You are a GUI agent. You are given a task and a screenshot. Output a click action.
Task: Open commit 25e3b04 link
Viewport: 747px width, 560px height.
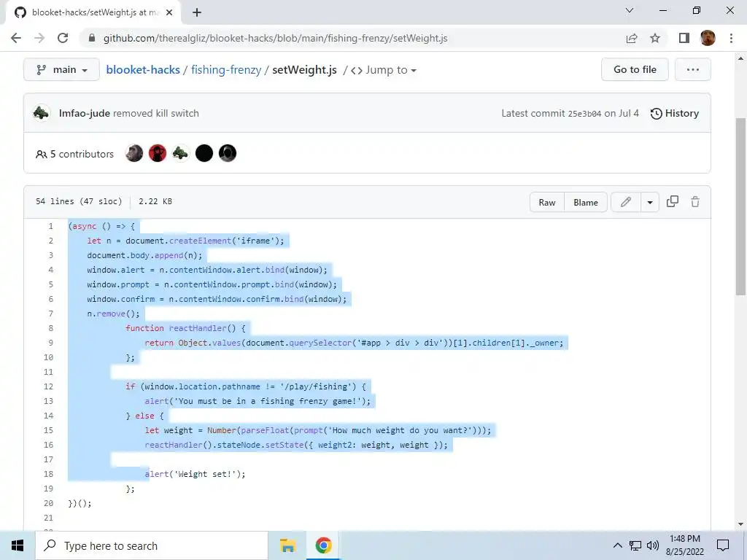point(584,113)
